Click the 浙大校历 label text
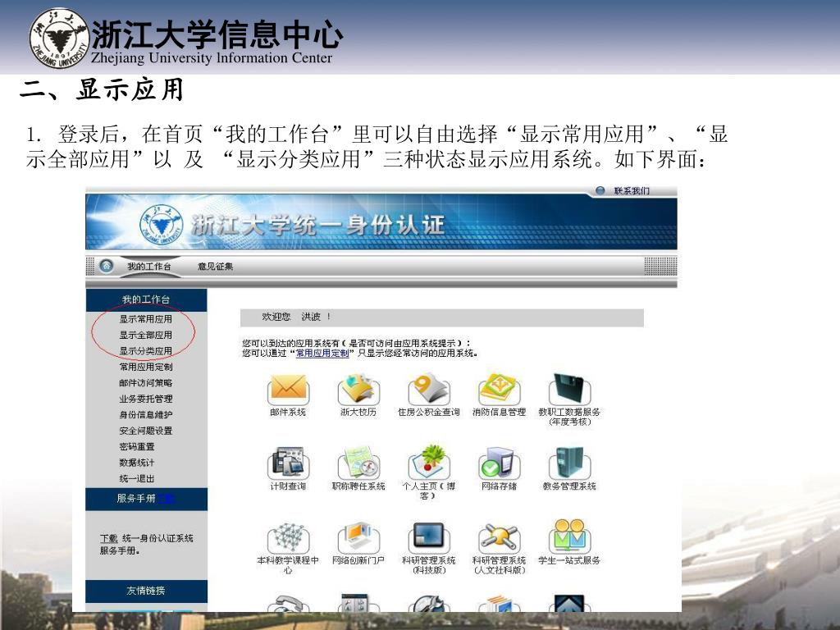 click(x=358, y=412)
